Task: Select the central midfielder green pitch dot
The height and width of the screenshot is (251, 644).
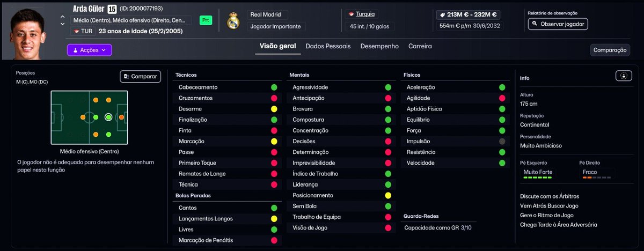Action: 96,117
